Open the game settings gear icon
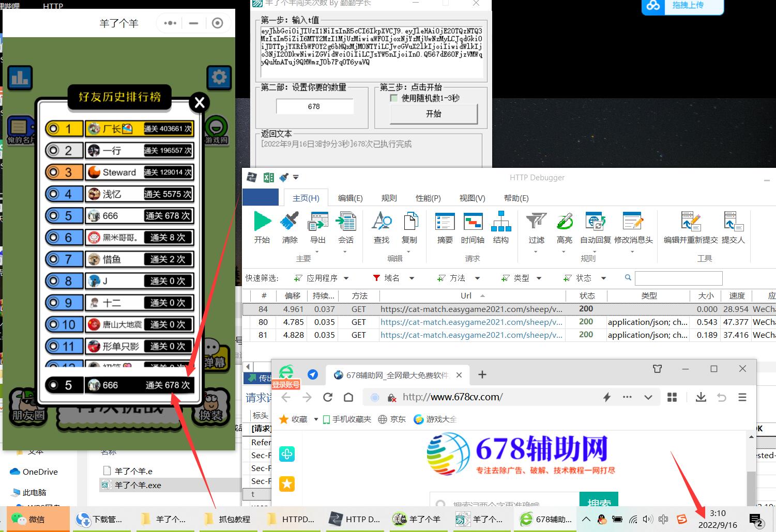 point(219,77)
